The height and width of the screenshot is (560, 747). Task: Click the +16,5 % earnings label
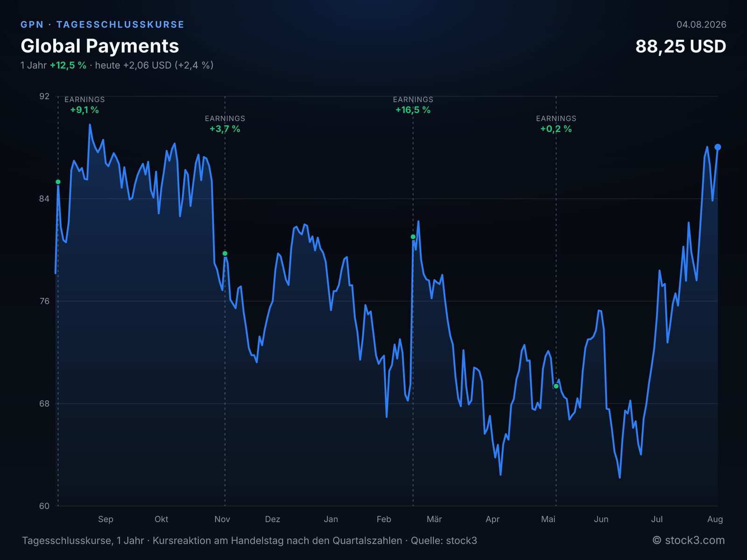[413, 110]
